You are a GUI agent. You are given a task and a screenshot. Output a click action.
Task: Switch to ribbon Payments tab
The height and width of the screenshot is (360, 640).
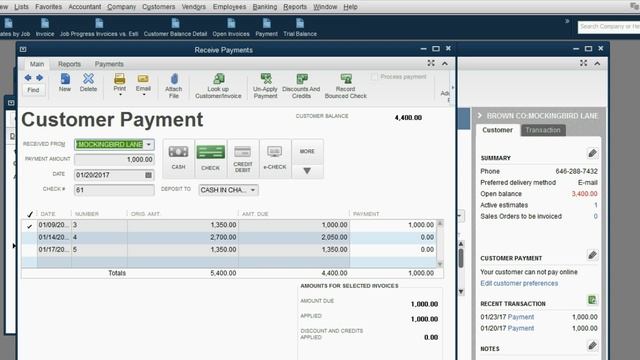pos(109,64)
